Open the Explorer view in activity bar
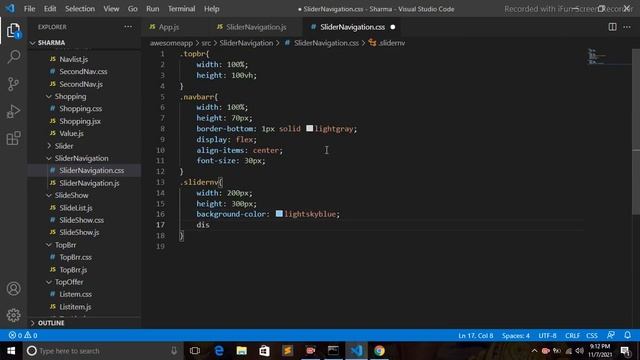The image size is (640, 360). 13,31
